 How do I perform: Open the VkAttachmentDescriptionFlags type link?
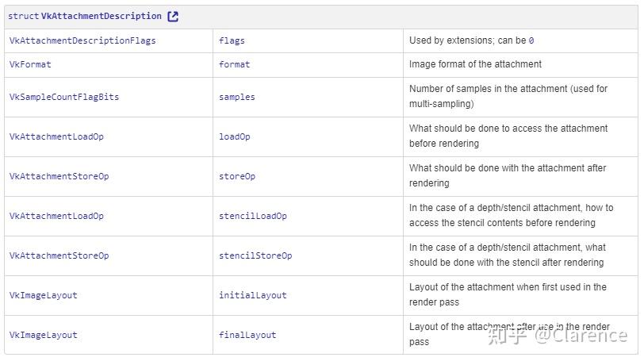click(x=82, y=40)
